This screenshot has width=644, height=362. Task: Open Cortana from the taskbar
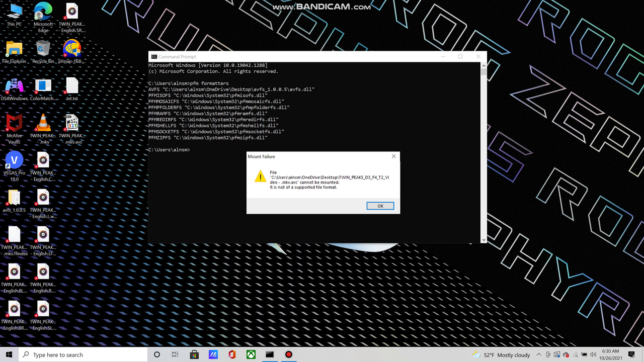(x=157, y=354)
